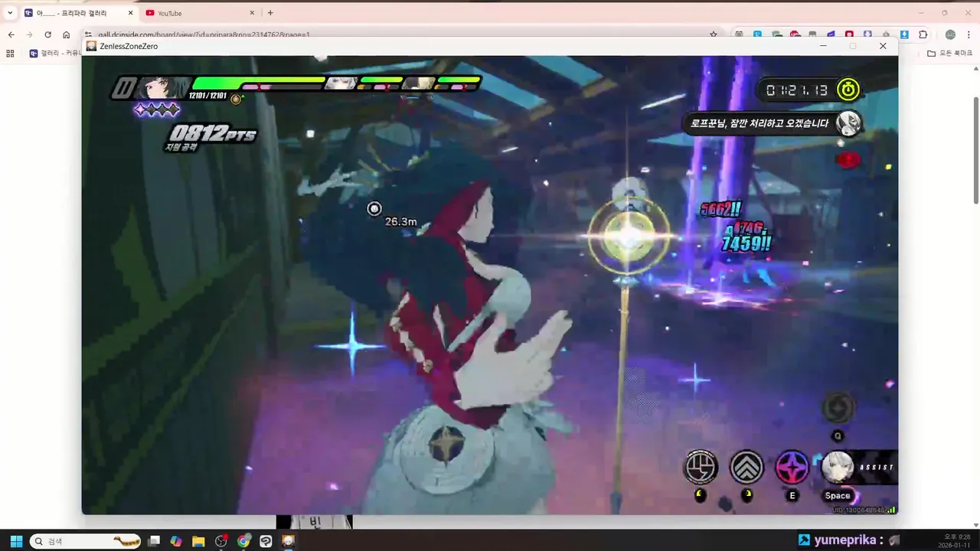Open Task View from the taskbar
Screen dimensions: 980x551
coord(154,541)
